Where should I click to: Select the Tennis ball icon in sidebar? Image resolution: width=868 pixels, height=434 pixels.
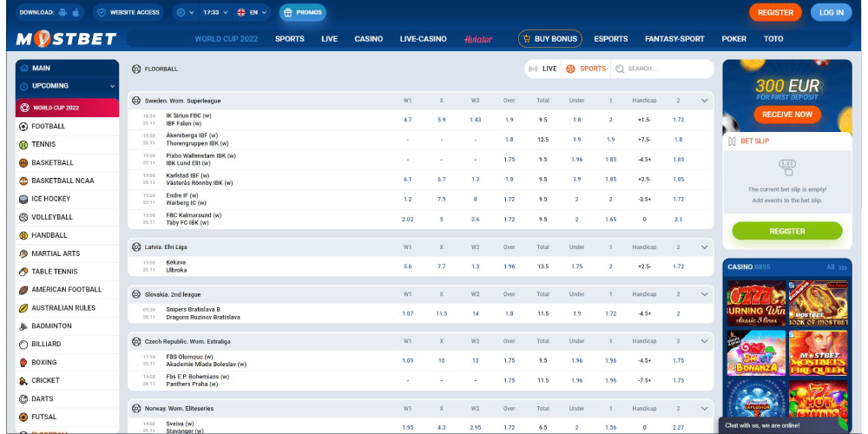tap(23, 144)
